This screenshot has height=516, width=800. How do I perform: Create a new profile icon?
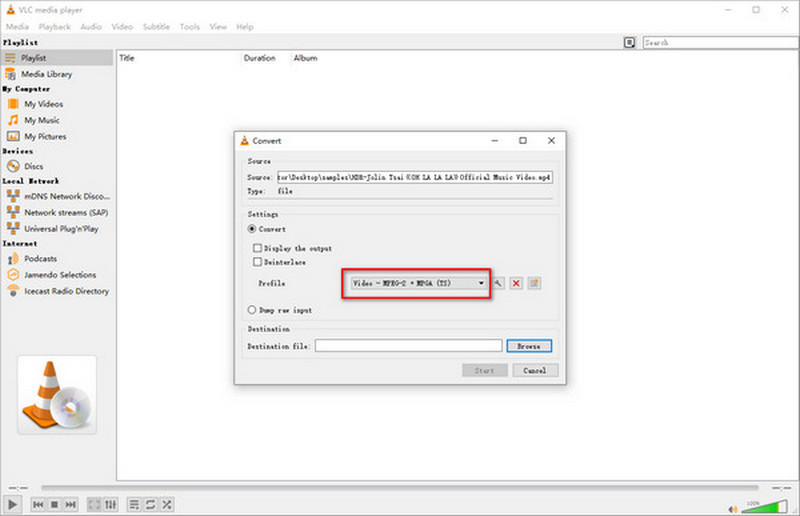point(534,283)
